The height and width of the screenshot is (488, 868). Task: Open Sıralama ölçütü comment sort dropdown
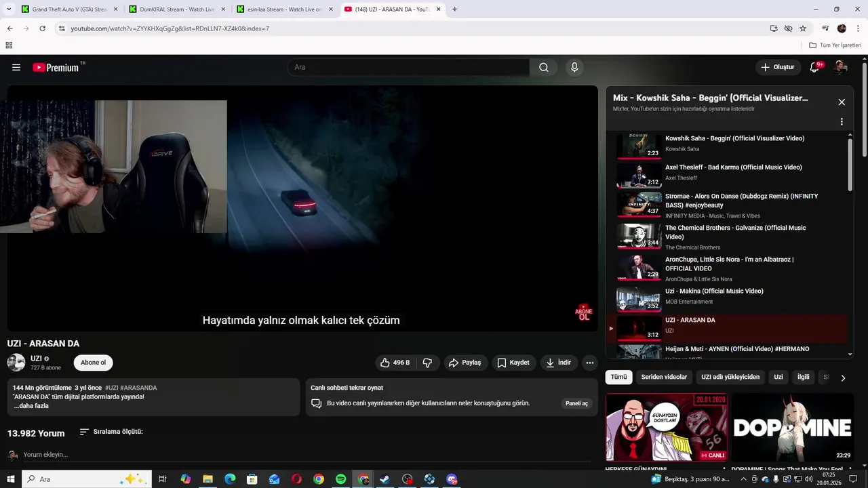(x=111, y=432)
